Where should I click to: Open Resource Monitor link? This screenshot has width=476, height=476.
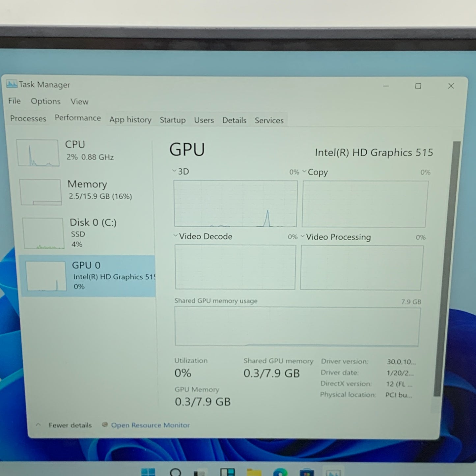point(150,425)
